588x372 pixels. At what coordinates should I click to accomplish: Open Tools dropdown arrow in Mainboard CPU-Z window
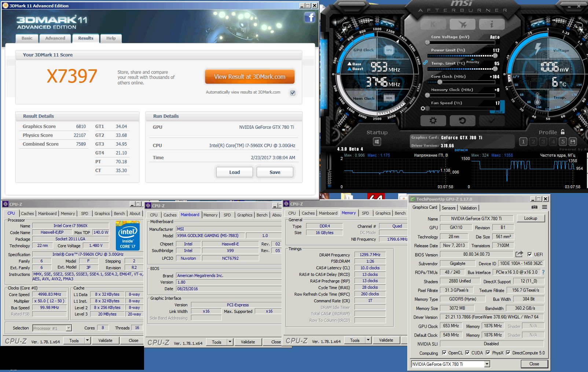230,342
